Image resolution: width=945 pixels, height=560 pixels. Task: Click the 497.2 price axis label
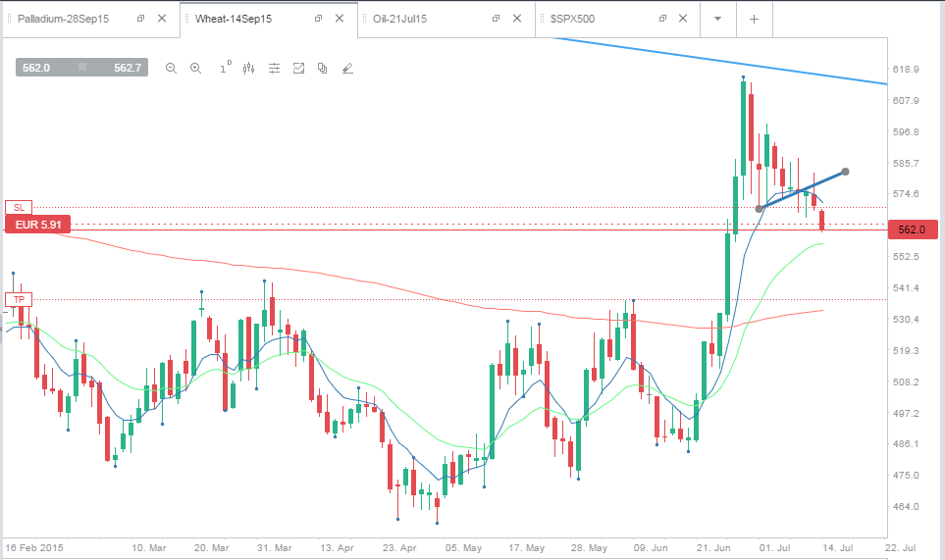[x=905, y=413]
